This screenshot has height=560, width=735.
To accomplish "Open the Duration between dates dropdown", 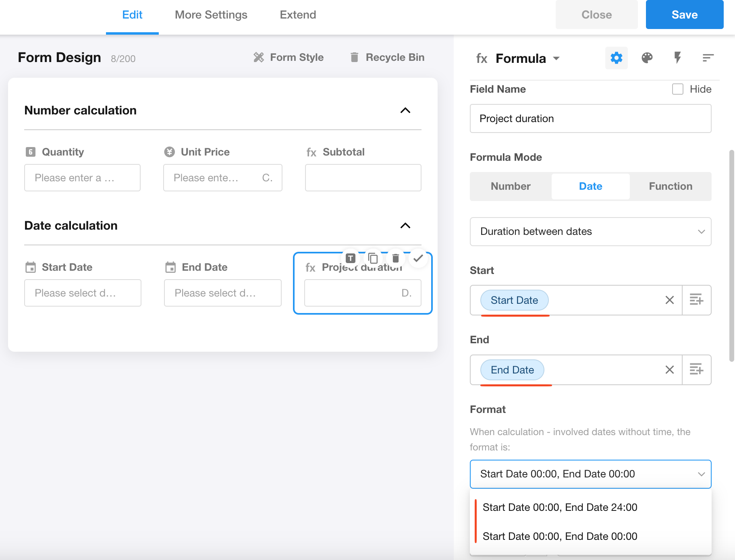I will click(x=590, y=232).
